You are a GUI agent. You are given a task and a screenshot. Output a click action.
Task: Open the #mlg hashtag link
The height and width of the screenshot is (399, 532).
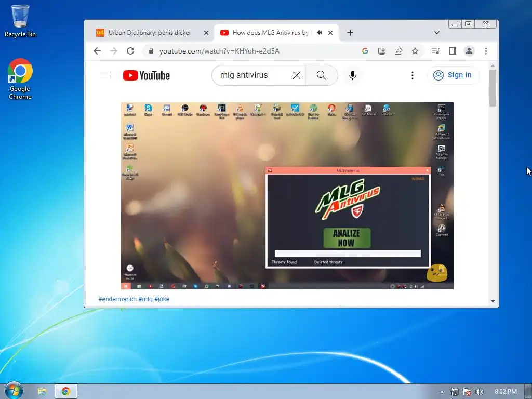pyautogui.click(x=145, y=299)
